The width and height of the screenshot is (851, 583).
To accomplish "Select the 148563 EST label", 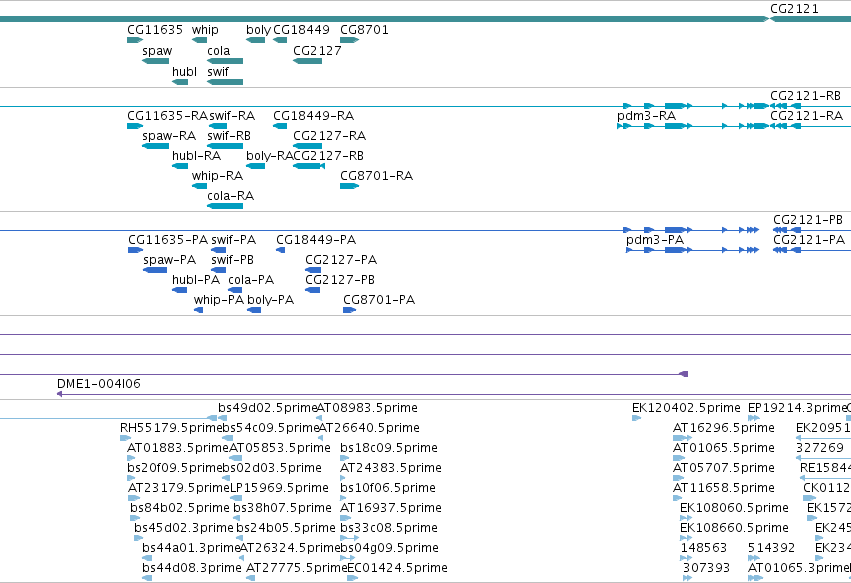I will click(703, 548).
